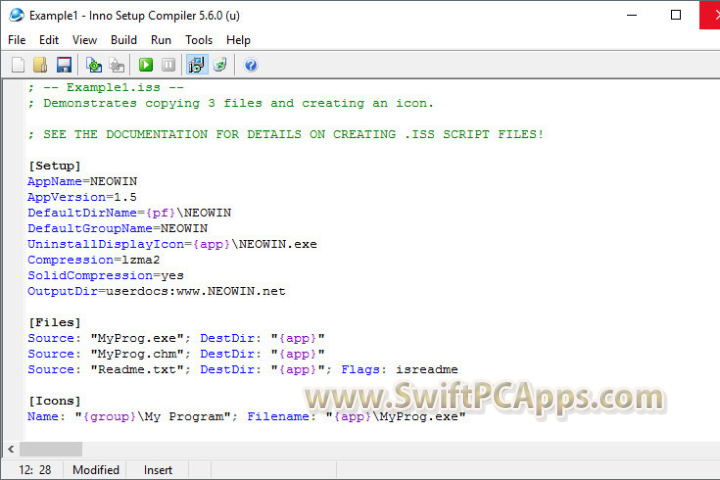Open the Edit menu
This screenshot has height=480, width=720.
tap(49, 40)
